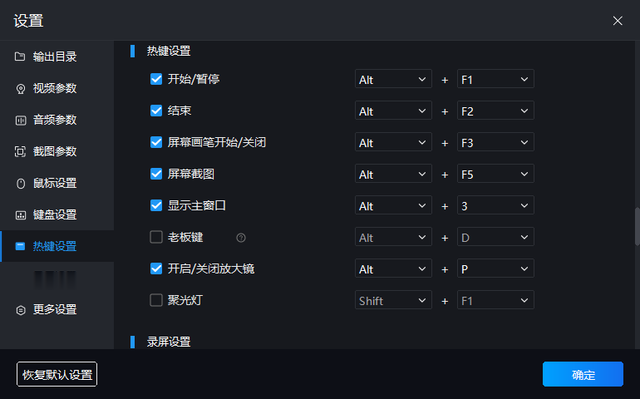640x399 pixels.
Task: Click the 截图参数 screenshot icon
Action: 20,152
